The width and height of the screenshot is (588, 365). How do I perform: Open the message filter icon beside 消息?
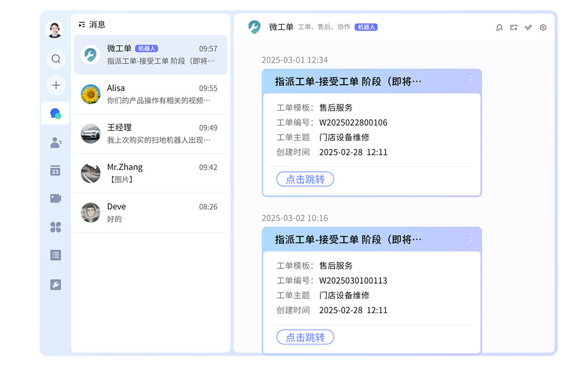click(x=82, y=24)
